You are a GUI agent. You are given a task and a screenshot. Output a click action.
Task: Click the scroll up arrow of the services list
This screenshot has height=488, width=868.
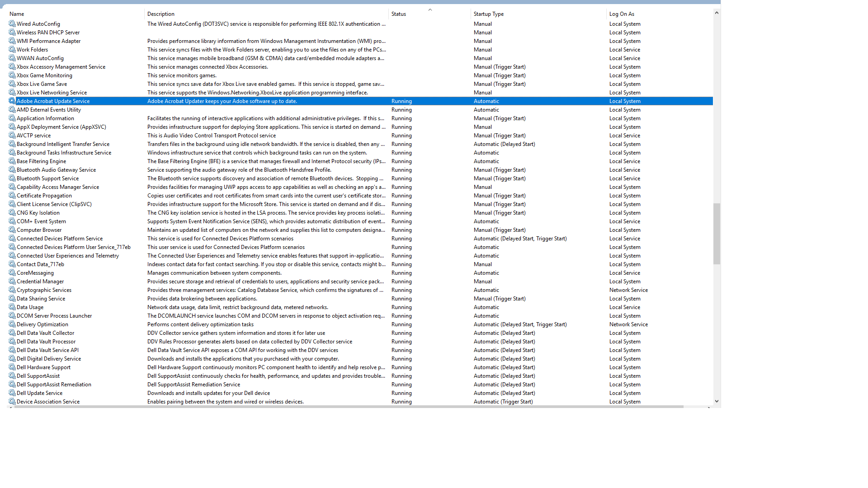[x=717, y=13]
